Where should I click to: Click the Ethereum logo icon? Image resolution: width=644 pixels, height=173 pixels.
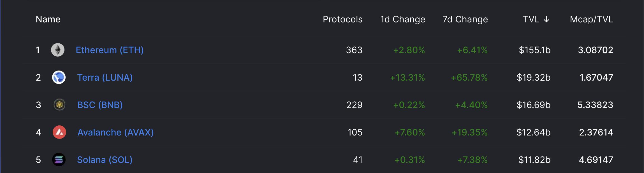58,50
